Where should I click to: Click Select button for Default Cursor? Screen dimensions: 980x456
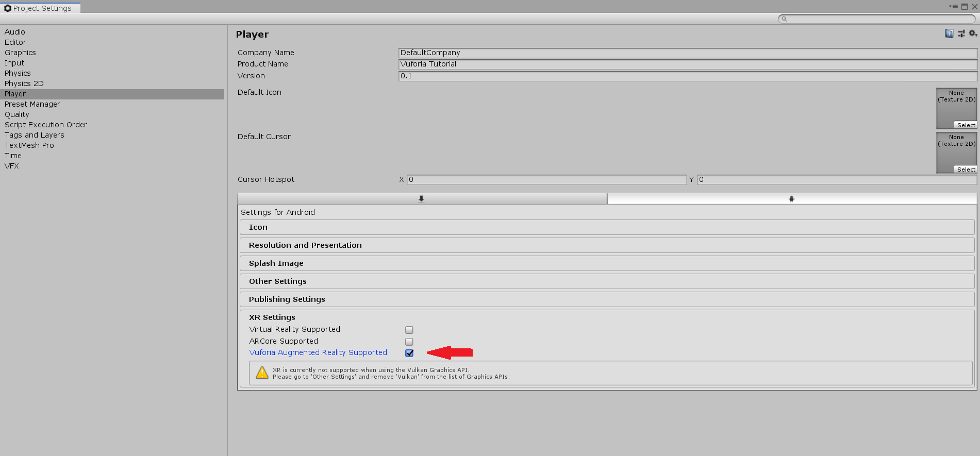coord(966,170)
